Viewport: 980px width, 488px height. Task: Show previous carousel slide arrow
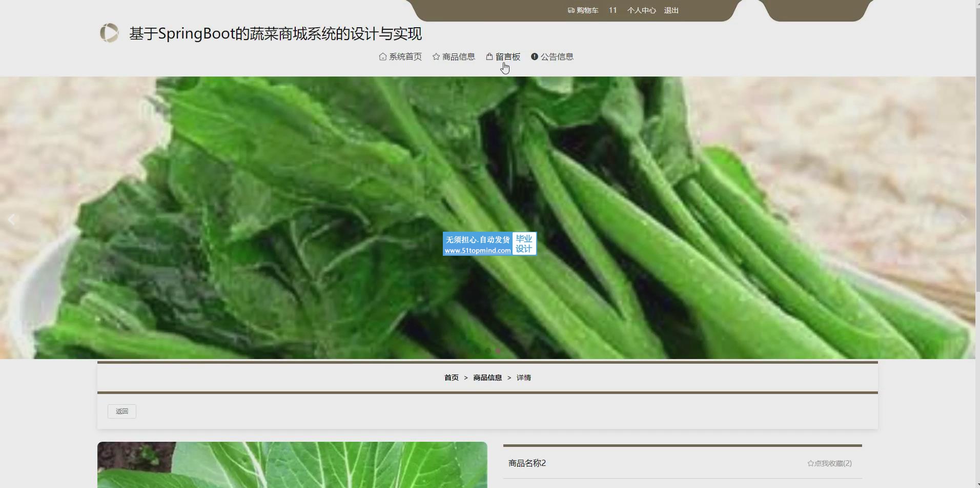pos(12,219)
